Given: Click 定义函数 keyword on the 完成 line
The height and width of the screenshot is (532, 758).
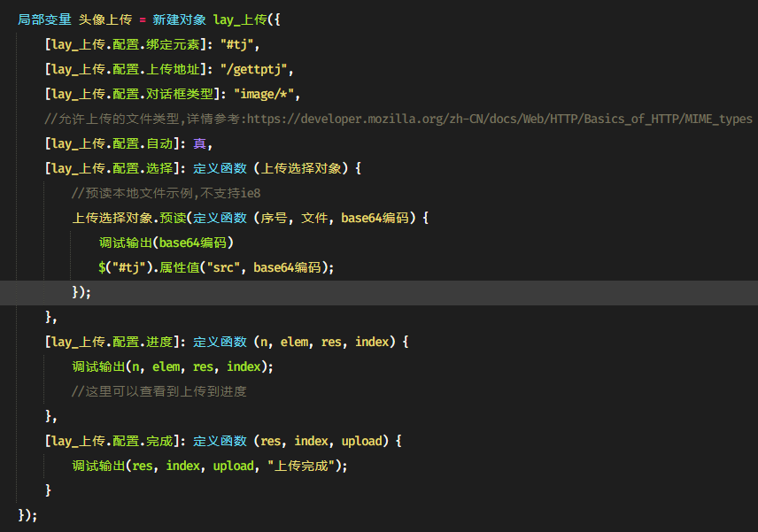Looking at the screenshot, I should click(220, 441).
